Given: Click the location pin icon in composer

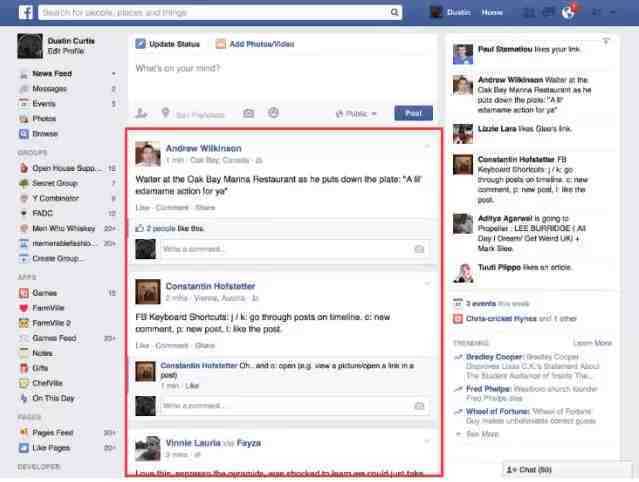Looking at the screenshot, I should [x=165, y=114].
